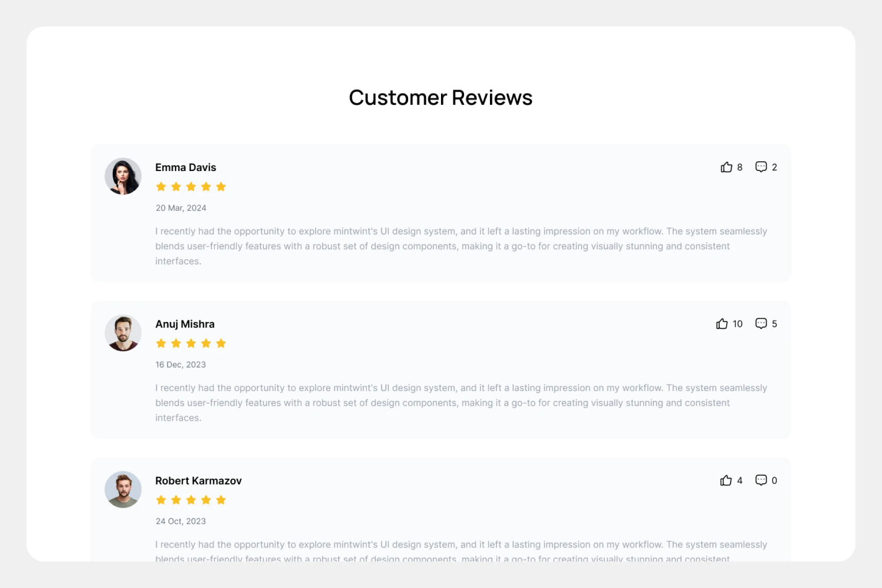The width and height of the screenshot is (882, 588).
Task: Click the Customer Reviews heading
Action: click(441, 98)
